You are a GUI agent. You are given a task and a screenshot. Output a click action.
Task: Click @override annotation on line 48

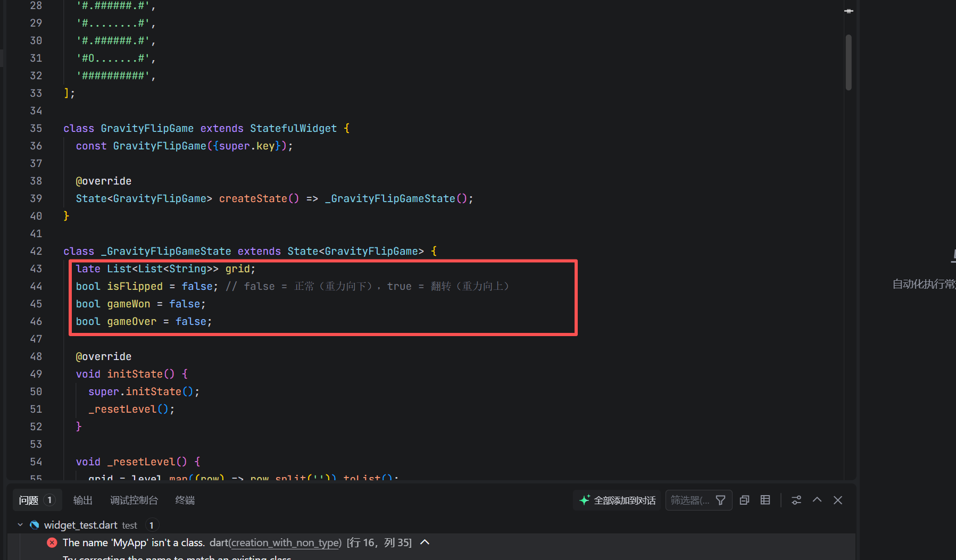coord(104,356)
